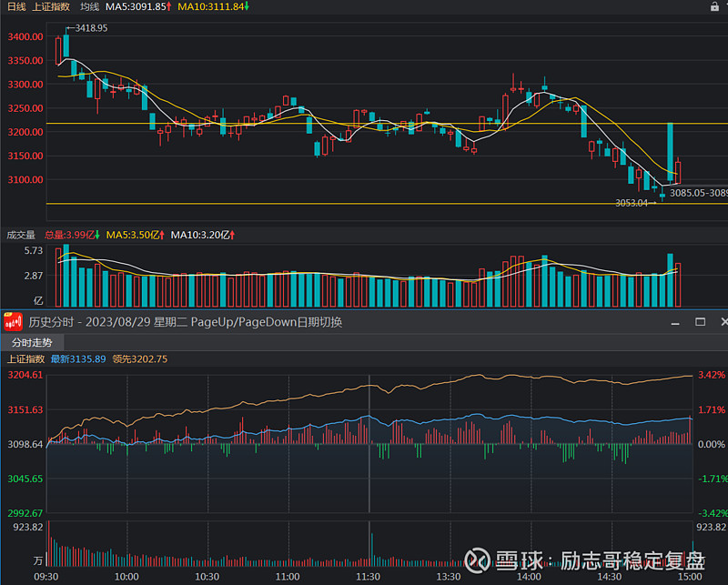This screenshot has height=585, width=728.
Task: Click the lock icon at top right
Action: 719,7
